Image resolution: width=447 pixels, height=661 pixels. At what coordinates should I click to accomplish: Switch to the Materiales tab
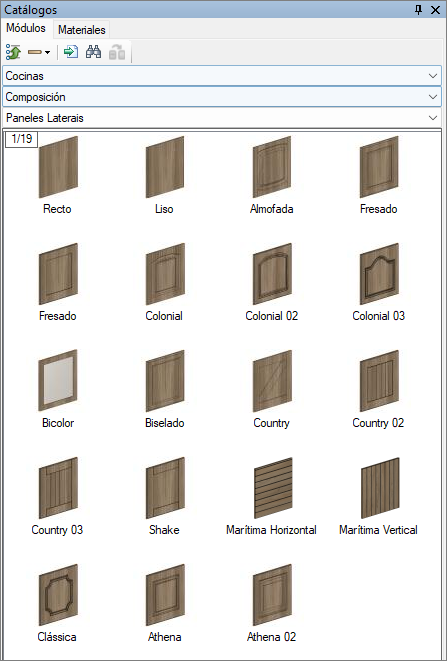(81, 30)
